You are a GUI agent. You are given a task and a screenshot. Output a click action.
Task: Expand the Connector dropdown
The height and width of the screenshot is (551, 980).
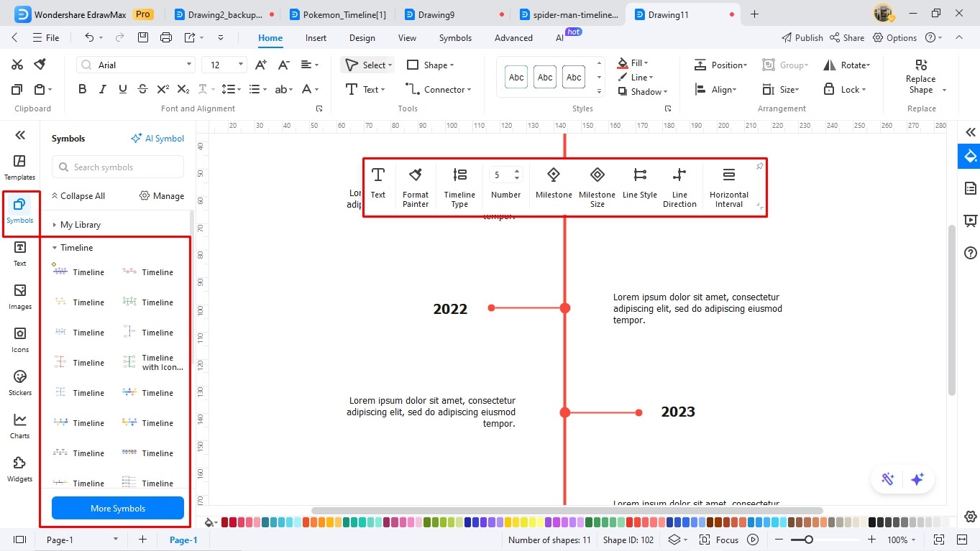469,89
